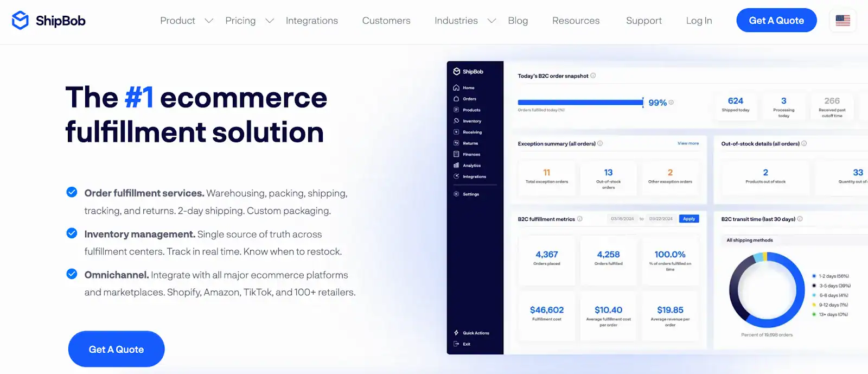This screenshot has height=374, width=868.
Task: Expand the Product dropdown chevron
Action: click(209, 21)
